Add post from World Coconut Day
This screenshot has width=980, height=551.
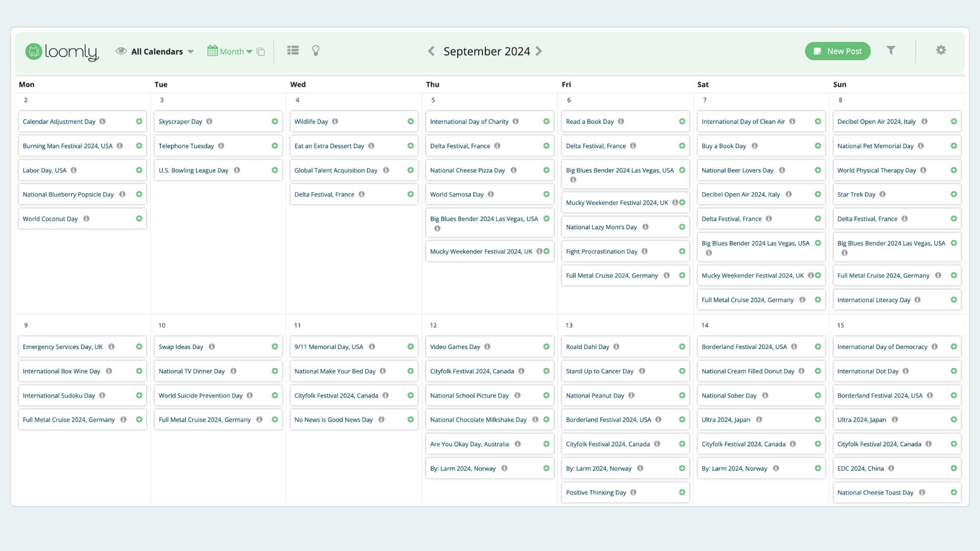tap(139, 219)
